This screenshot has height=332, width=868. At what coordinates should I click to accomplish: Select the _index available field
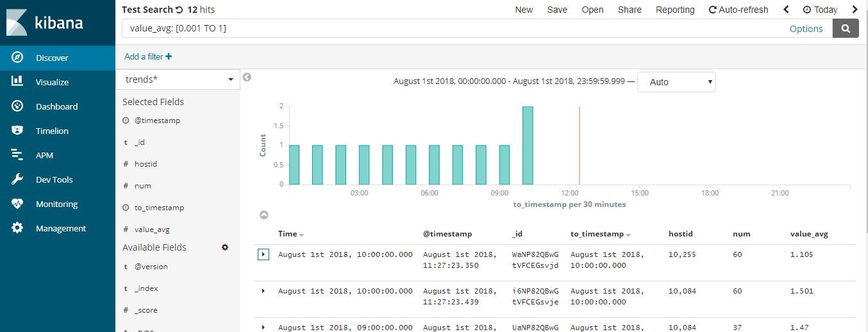click(x=146, y=288)
